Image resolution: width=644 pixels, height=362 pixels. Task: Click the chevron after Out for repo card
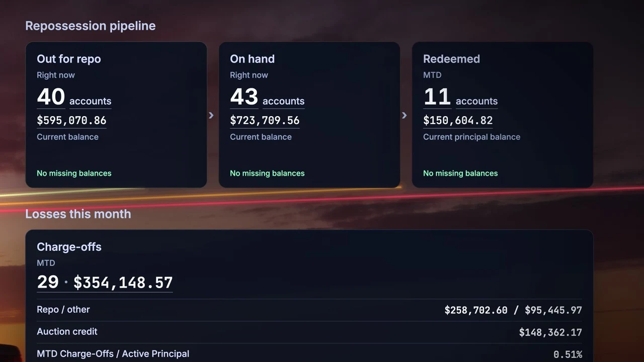211,116
